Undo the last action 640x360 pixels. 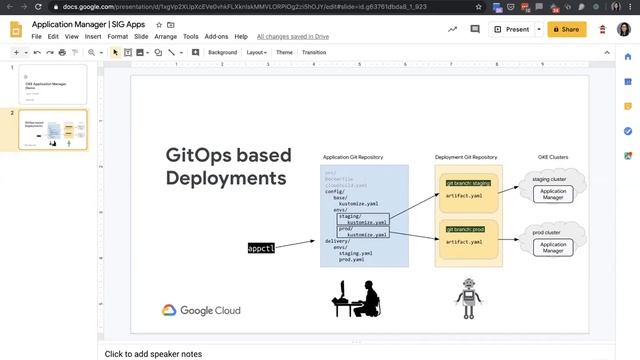pyautogui.click(x=37, y=52)
